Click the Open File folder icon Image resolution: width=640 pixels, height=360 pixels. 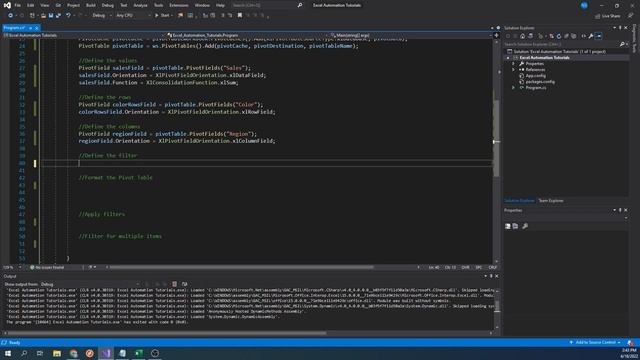click(x=43, y=16)
